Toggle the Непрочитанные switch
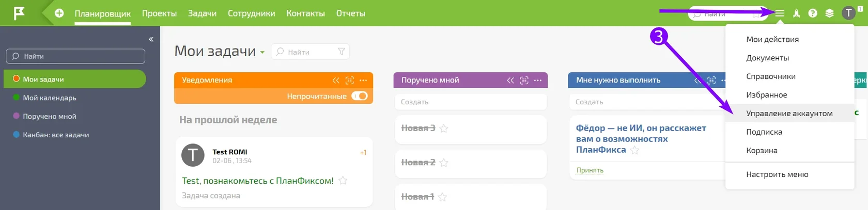This screenshot has height=210, width=868. (359, 96)
